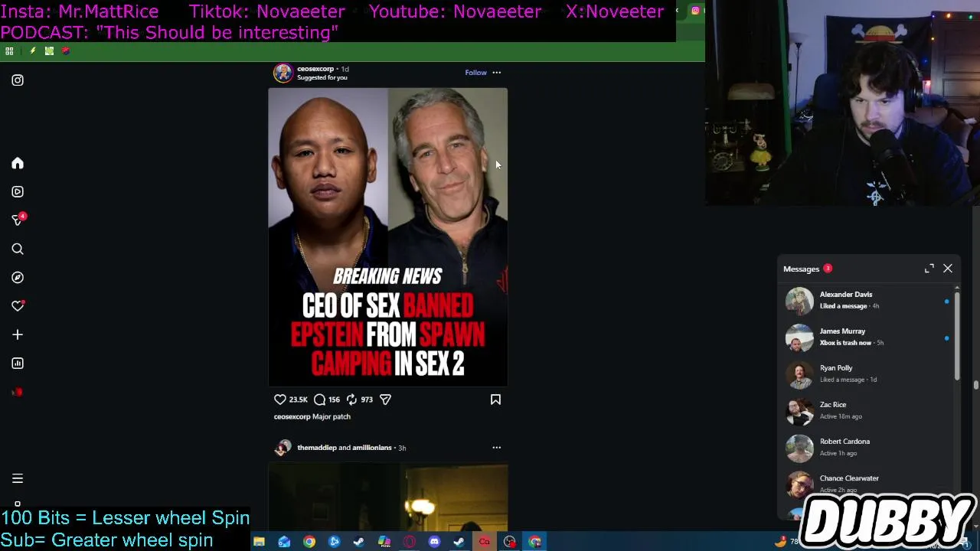Open the green square bookmark
Viewport: 980px width, 551px height.
click(49, 51)
